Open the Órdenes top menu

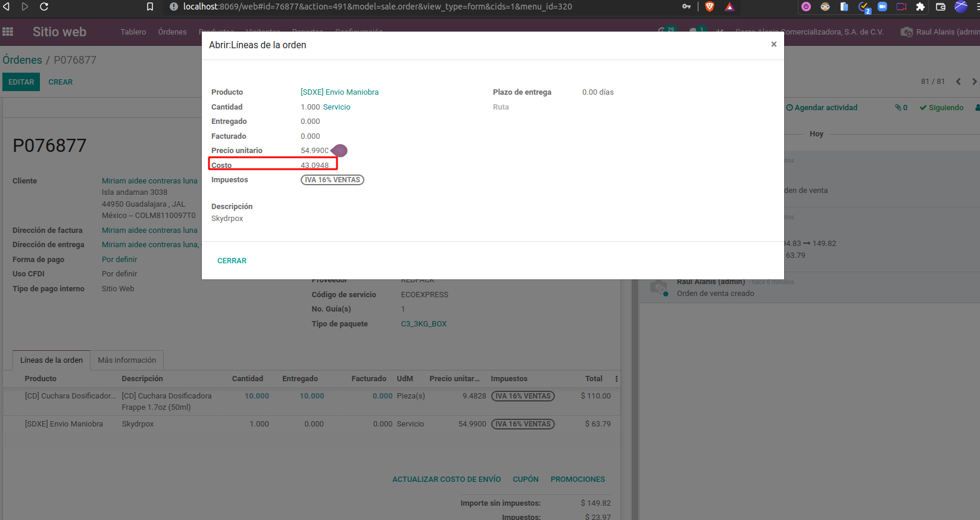click(172, 32)
